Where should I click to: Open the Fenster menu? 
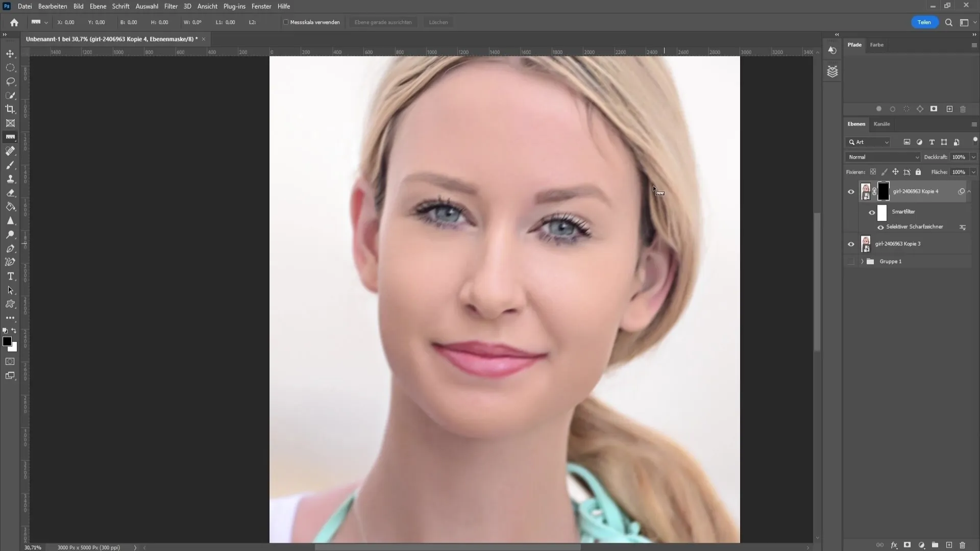(x=261, y=6)
